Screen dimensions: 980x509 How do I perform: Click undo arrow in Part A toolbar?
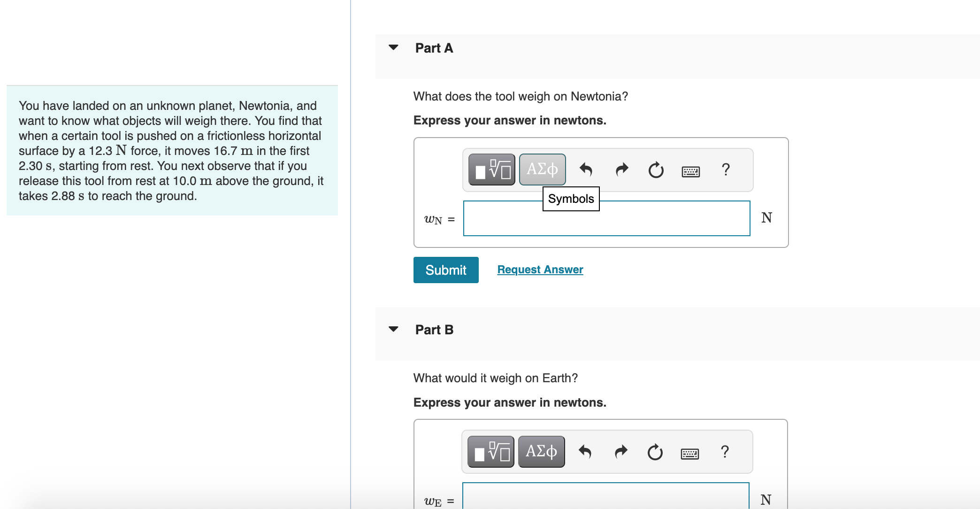click(586, 170)
